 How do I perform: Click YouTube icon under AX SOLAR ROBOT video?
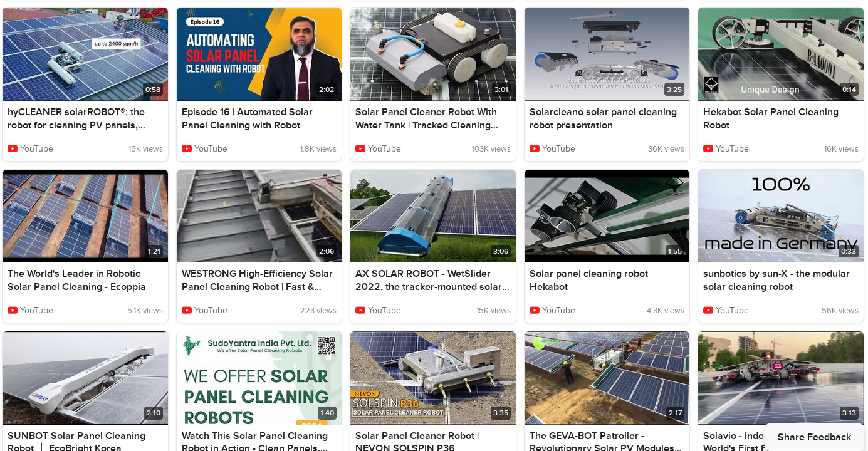tap(360, 311)
